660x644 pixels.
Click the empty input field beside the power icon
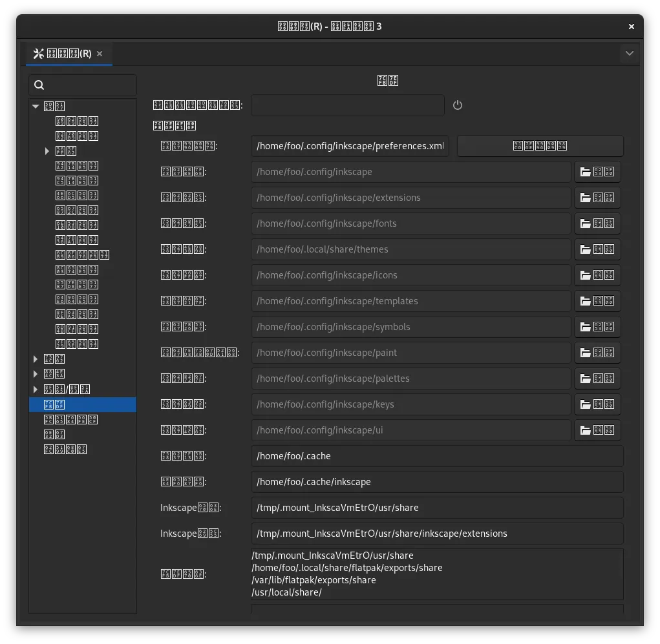(x=348, y=105)
